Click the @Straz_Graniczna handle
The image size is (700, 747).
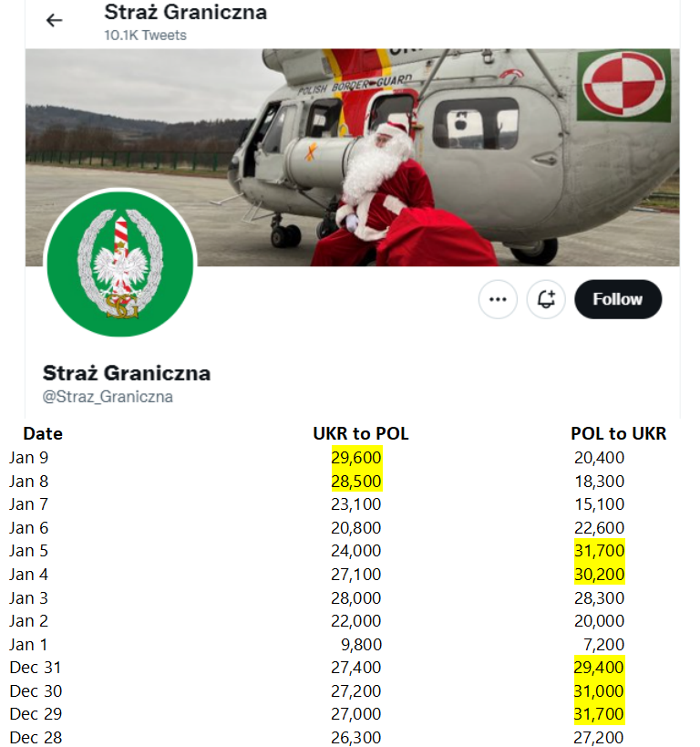108,397
